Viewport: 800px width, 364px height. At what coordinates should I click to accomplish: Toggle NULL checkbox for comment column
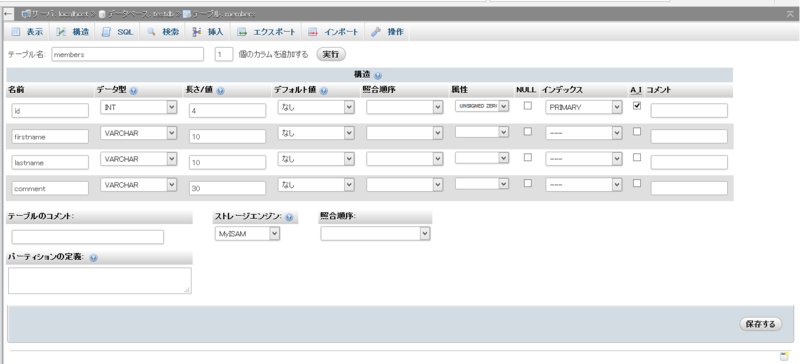pyautogui.click(x=528, y=183)
